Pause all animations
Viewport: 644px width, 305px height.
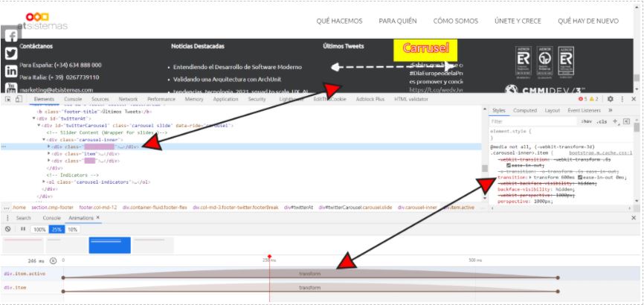[x=23, y=229]
